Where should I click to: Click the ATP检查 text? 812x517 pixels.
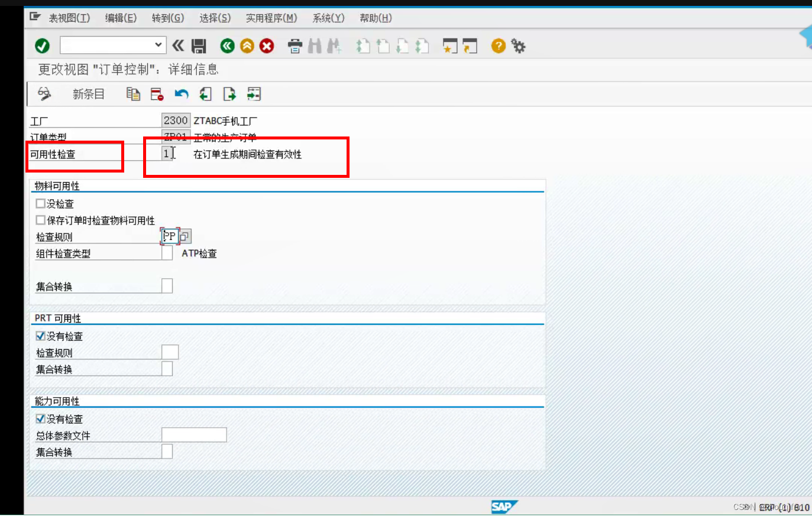(x=199, y=253)
